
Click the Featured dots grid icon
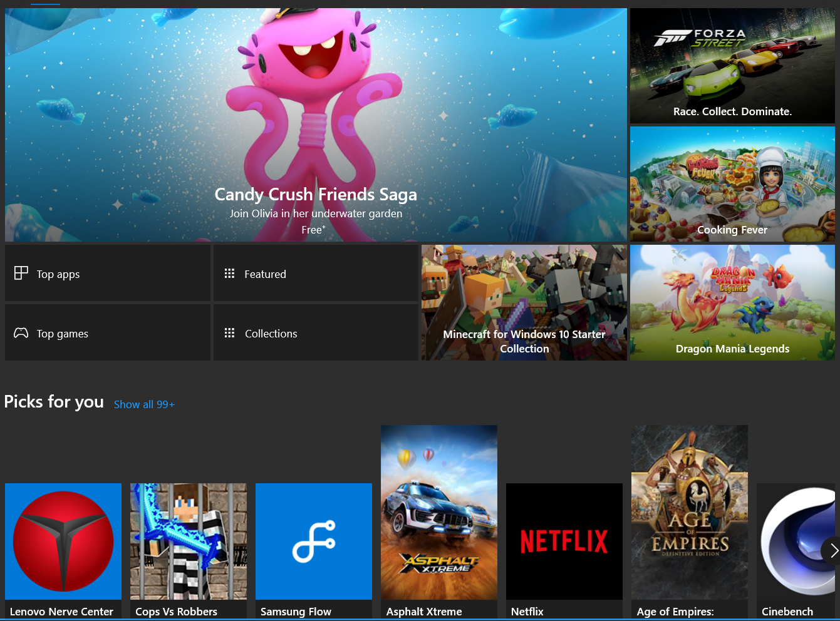[229, 274]
